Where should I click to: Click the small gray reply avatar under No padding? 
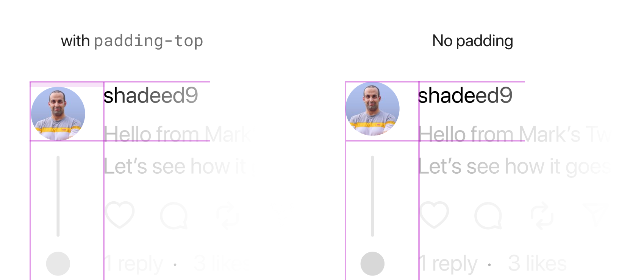(372, 264)
